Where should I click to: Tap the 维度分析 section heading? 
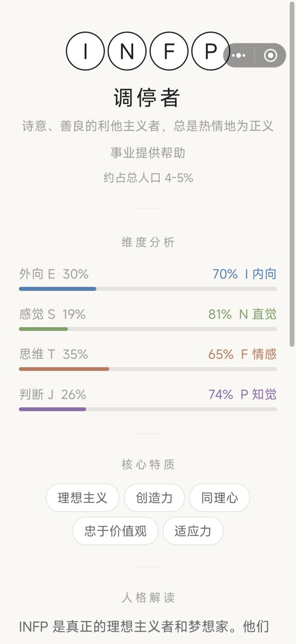click(148, 242)
